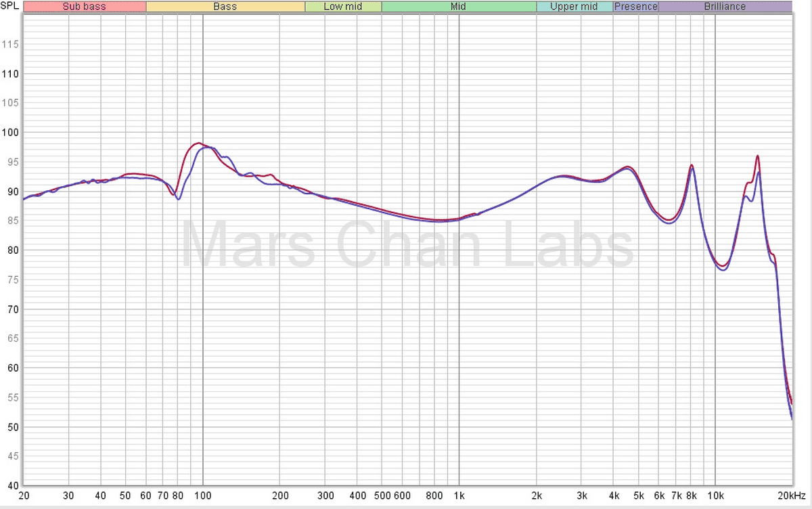Click the Brilliance band label
The width and height of the screenshot is (812, 509).
pyautogui.click(x=725, y=7)
